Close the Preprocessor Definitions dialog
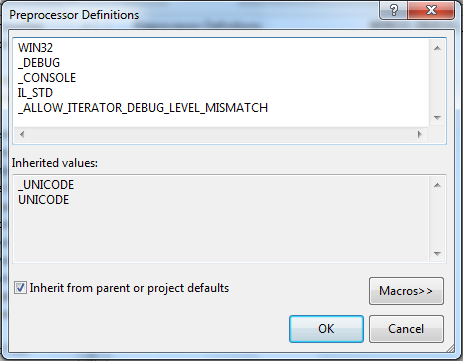Viewport: 463px width, 361px height. [431, 10]
